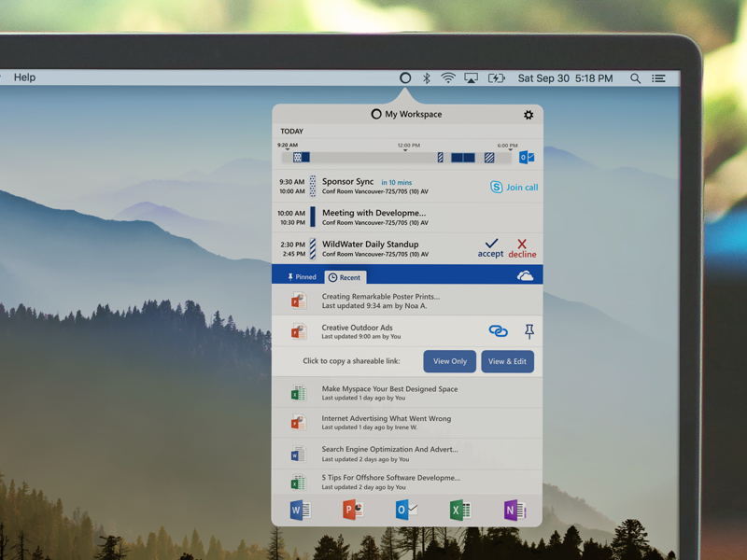
Task: Launch Excel from the bottom app row
Action: pyautogui.click(x=460, y=510)
